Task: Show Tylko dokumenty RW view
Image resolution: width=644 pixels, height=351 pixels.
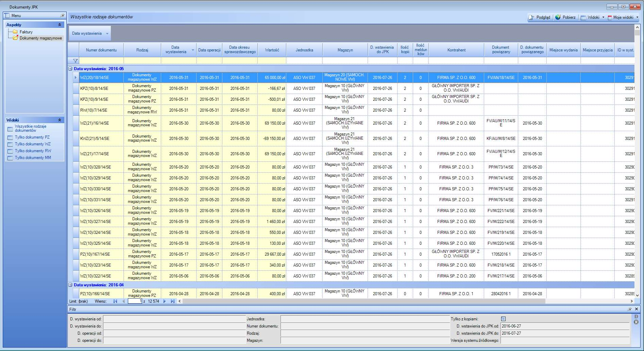Action: click(33, 151)
